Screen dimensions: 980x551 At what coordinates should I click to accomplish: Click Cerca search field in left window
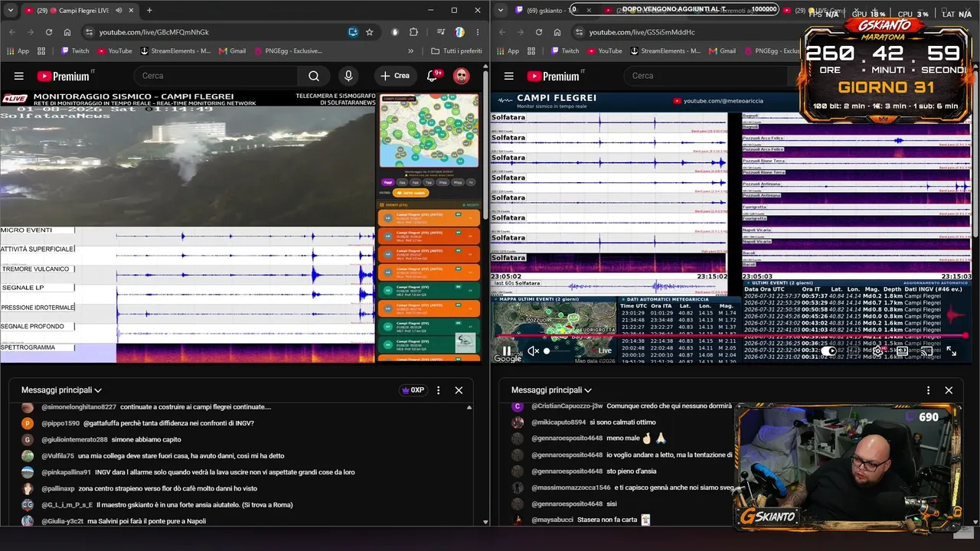click(217, 76)
